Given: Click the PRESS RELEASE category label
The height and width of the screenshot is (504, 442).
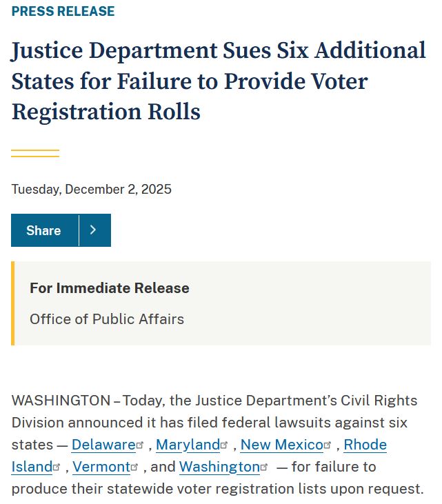Looking at the screenshot, I should 63,12.
